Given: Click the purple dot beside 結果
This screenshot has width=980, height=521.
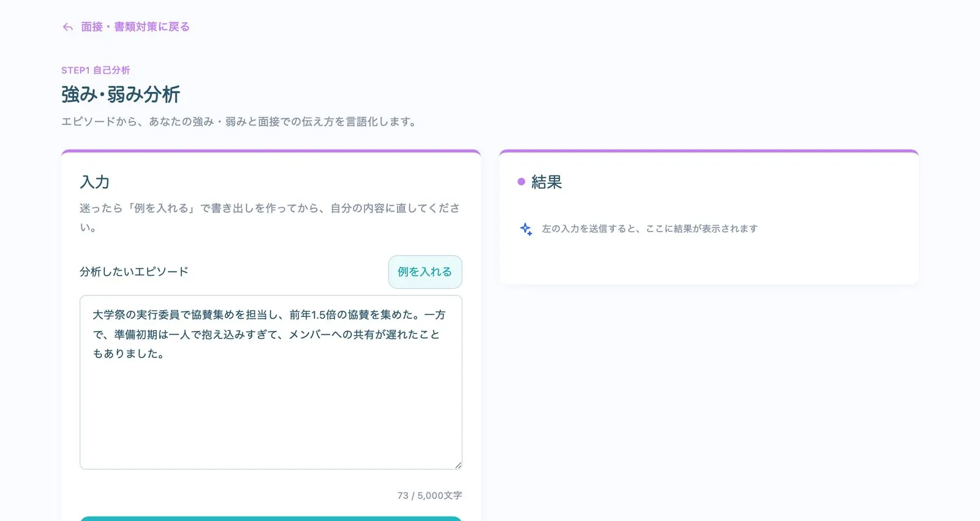Looking at the screenshot, I should (x=521, y=181).
